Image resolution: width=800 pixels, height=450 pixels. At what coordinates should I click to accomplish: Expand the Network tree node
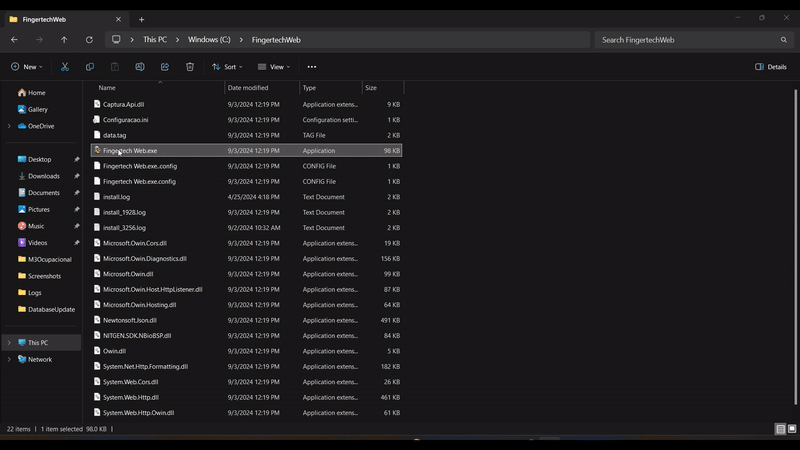(x=9, y=359)
